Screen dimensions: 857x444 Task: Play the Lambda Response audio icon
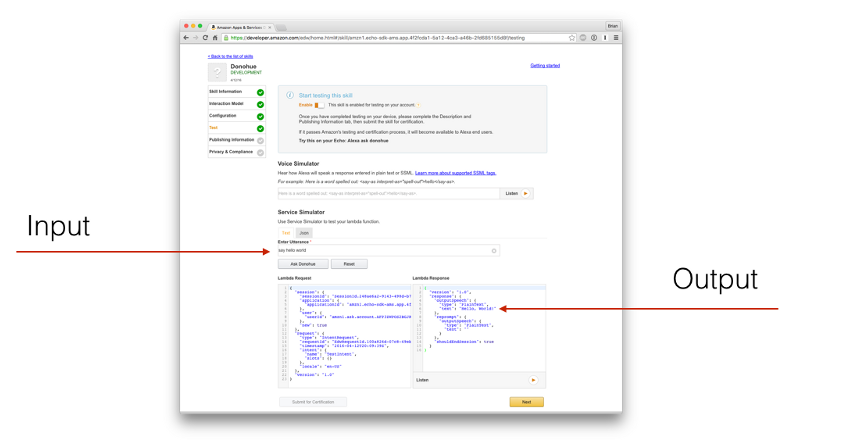point(533,380)
